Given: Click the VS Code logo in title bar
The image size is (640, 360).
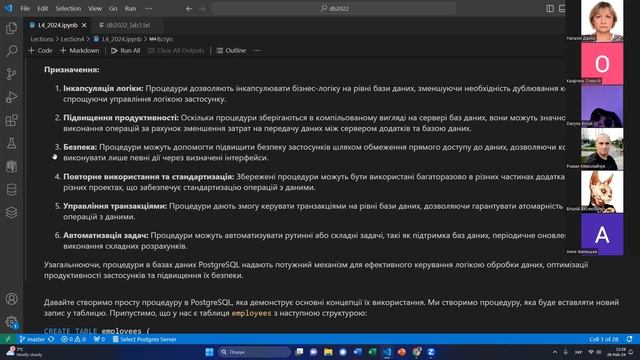Looking at the screenshot, I should click(9, 8).
